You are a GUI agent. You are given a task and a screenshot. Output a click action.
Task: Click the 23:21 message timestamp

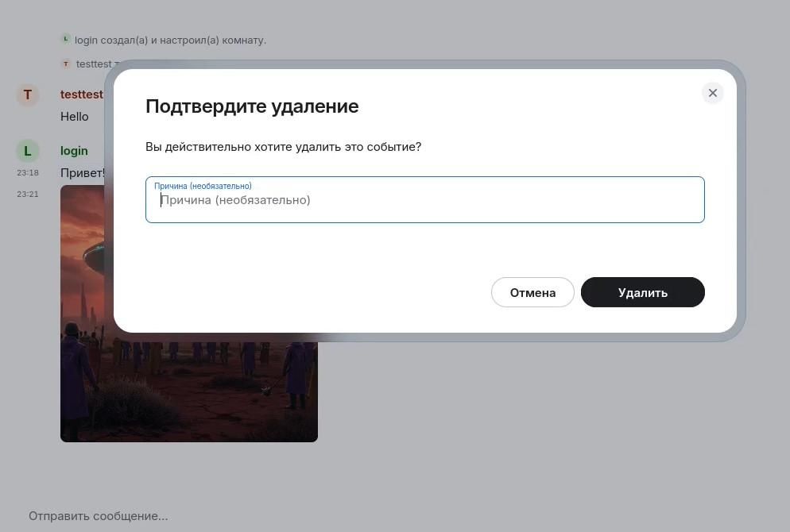tap(28, 195)
